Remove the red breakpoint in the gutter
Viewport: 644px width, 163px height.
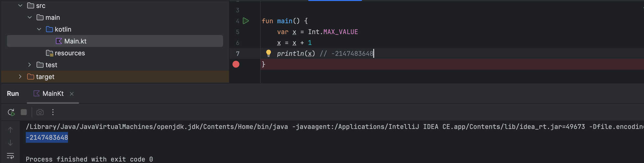[236, 64]
